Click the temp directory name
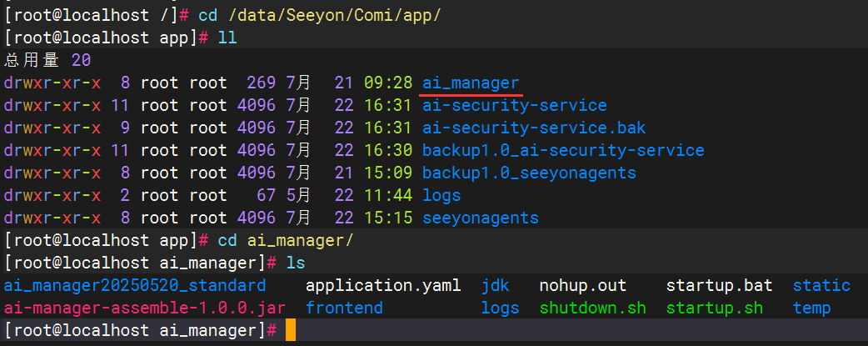 [x=811, y=308]
